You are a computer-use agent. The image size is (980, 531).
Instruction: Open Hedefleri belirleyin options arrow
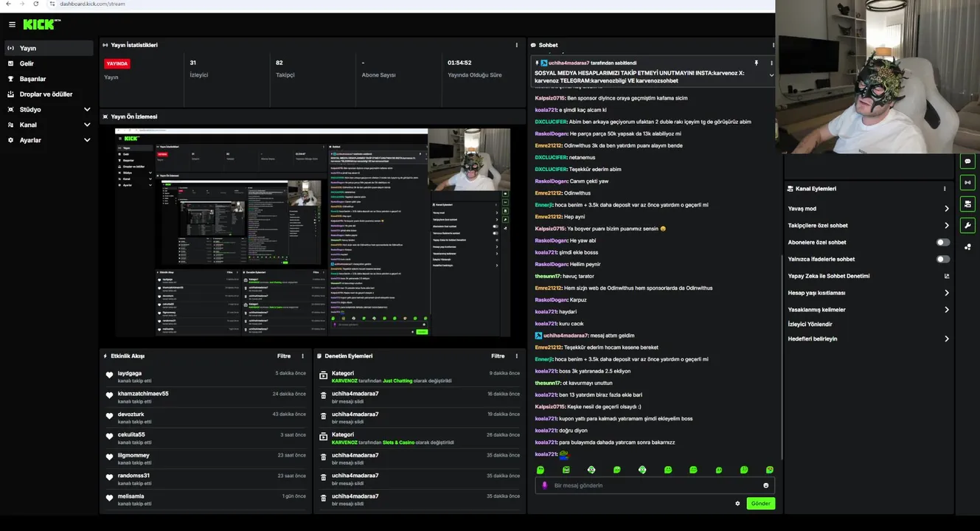pos(947,339)
